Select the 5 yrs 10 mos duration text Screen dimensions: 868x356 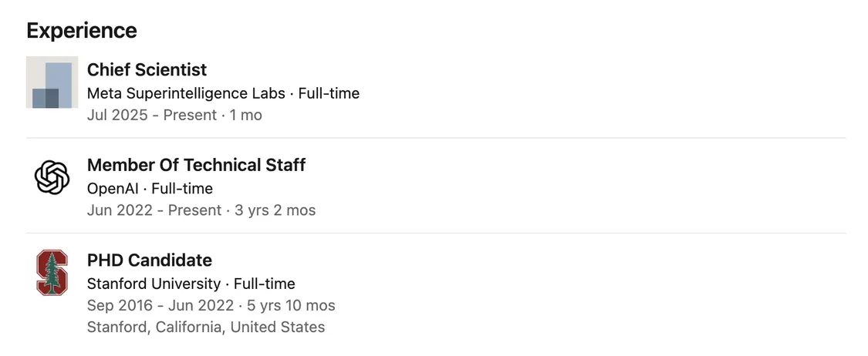291,306
